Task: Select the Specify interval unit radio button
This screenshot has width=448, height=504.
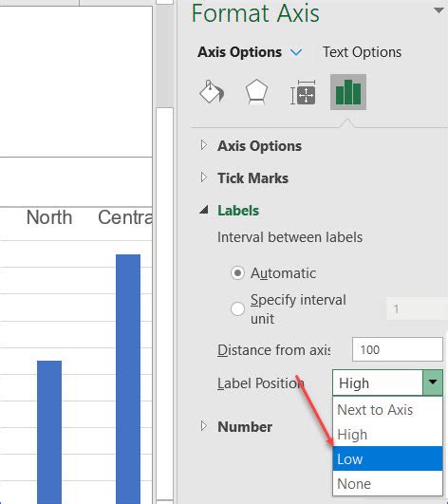Action: click(x=238, y=308)
